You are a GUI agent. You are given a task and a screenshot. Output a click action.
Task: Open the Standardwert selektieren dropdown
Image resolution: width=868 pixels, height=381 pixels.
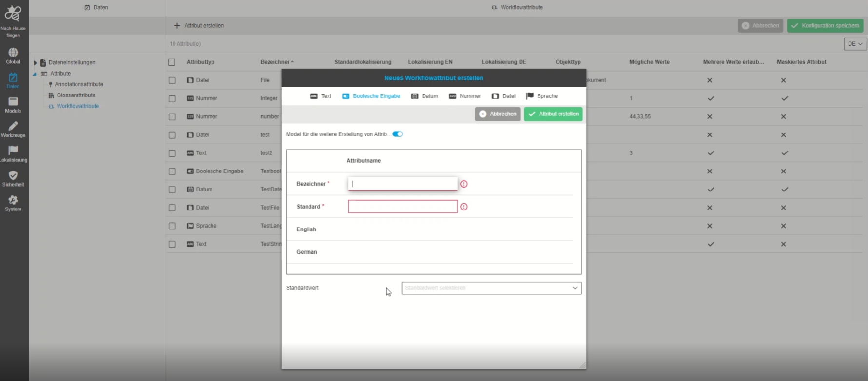(x=491, y=288)
